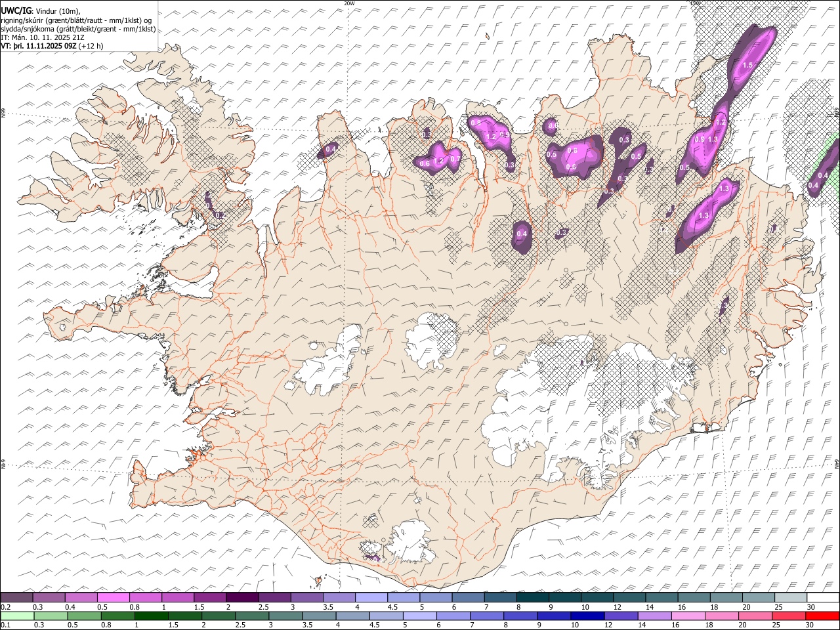This screenshot has width=840, height=630.
Task: Click the light pink 16–18 swatch in lower legend
Action: coord(688,616)
